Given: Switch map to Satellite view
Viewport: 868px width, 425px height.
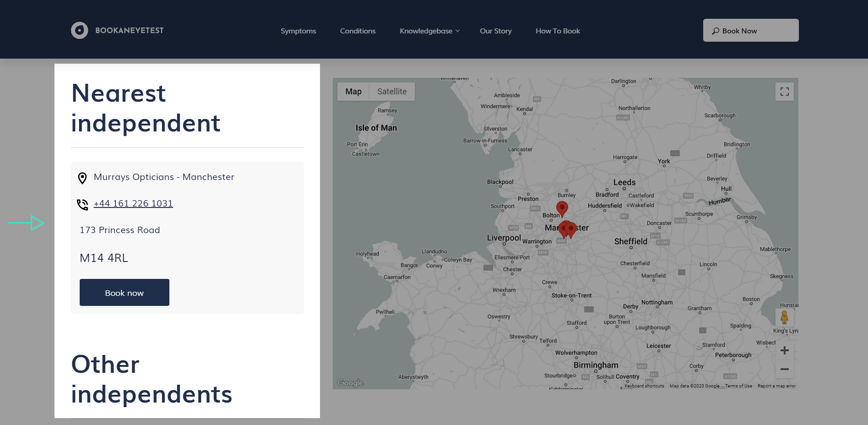Looking at the screenshot, I should pos(391,92).
